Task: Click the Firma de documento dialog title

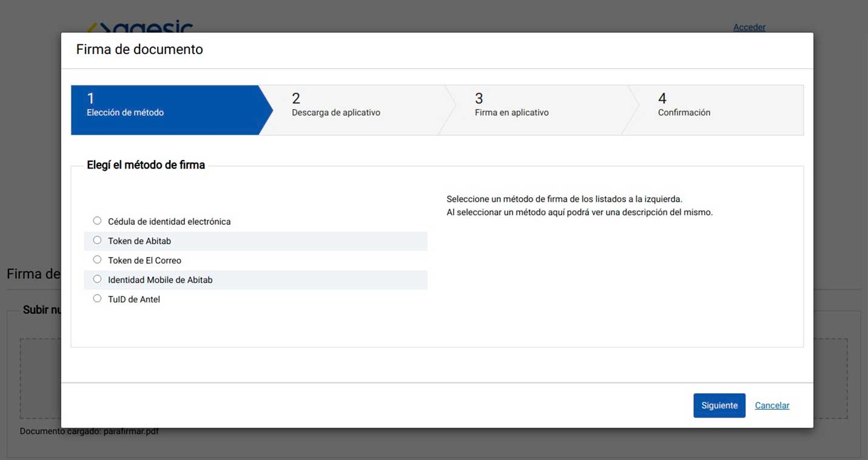Action: pyautogui.click(x=140, y=50)
